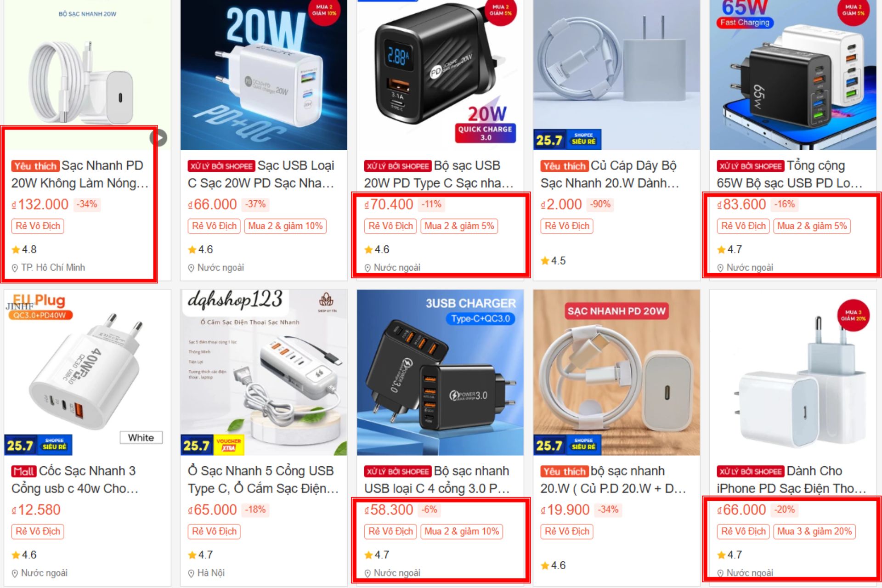Open the dqhshop123 power strip image
This screenshot has height=588, width=882.
click(x=264, y=372)
